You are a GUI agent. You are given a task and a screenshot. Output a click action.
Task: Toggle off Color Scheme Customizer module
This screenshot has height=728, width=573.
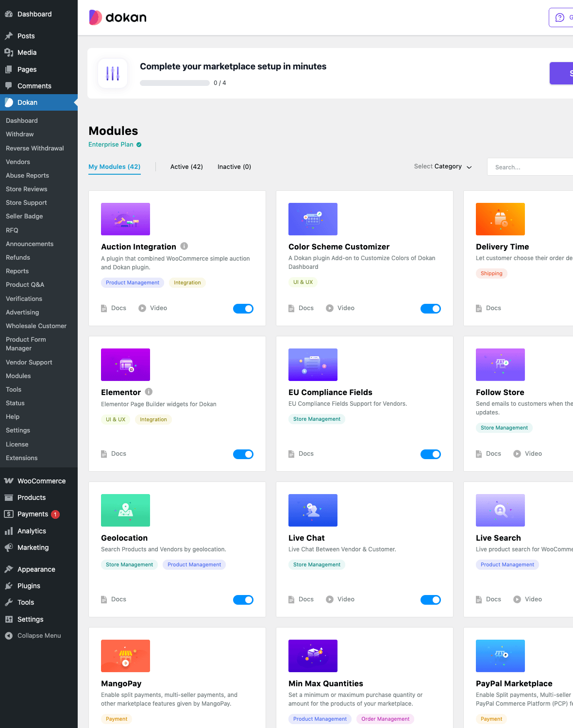431,309
